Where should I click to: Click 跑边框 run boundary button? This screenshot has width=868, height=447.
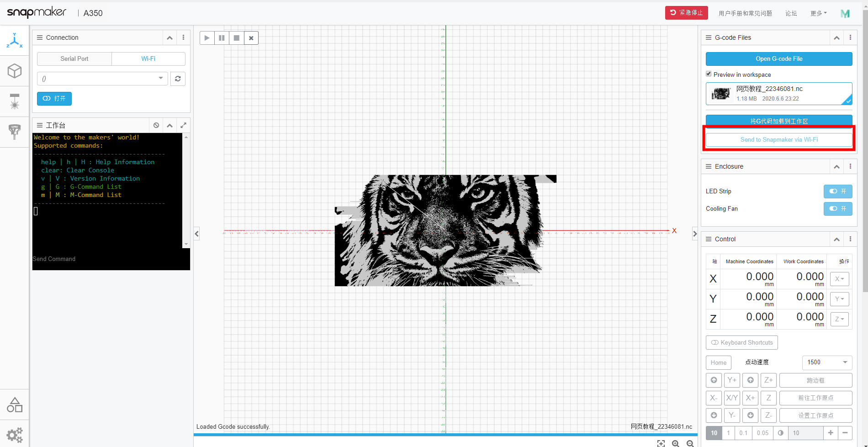(x=816, y=380)
